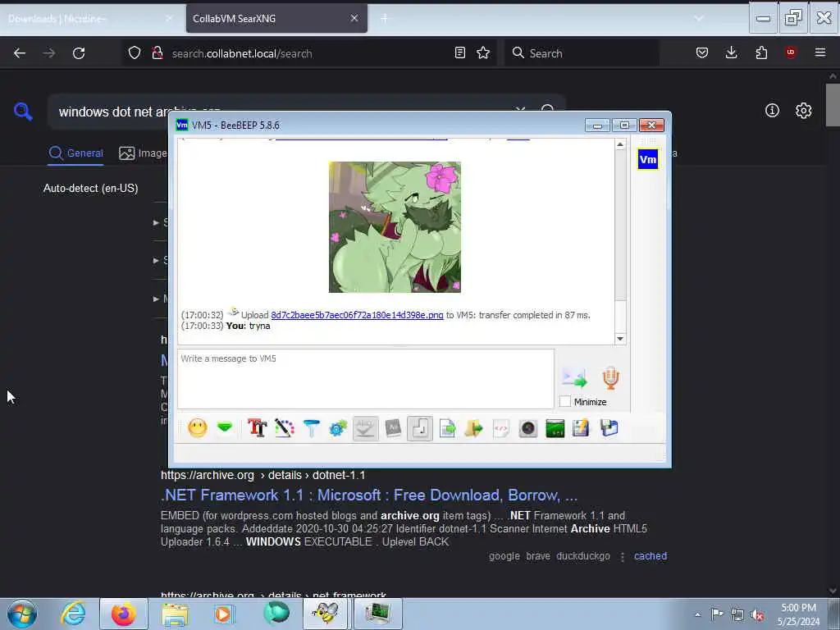Click the floppy disk with pencil icon
Viewport: 840px width, 630px height.
click(582, 428)
